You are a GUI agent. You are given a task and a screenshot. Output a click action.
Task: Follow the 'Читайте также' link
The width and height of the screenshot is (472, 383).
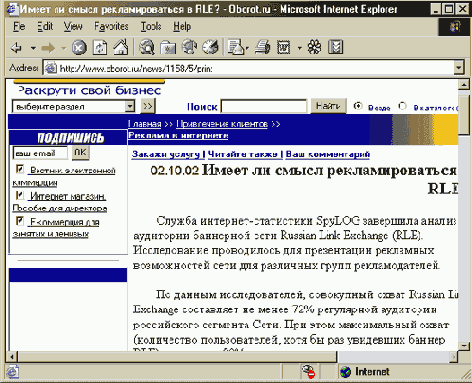[242, 154]
